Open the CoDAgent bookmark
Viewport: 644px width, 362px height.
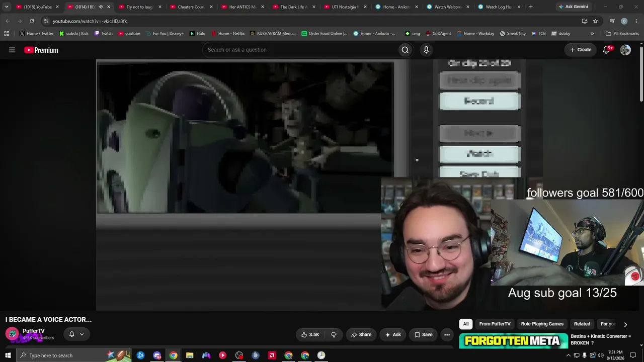pos(438,34)
